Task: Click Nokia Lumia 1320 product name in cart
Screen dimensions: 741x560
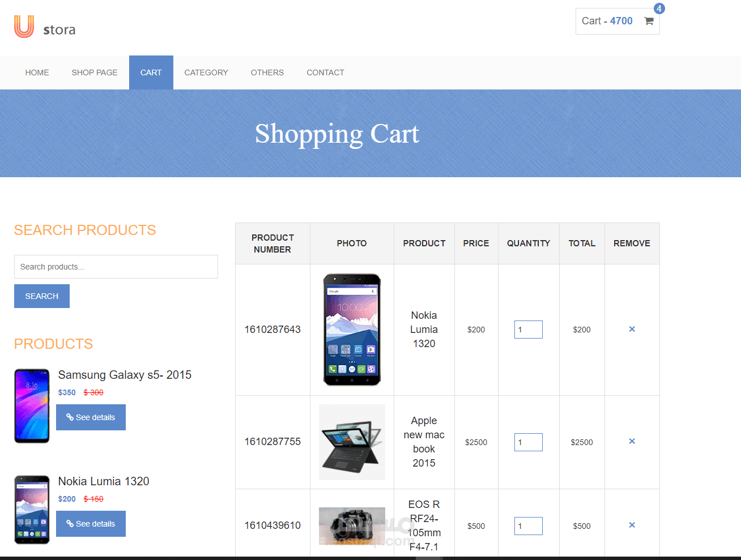Action: pos(424,330)
